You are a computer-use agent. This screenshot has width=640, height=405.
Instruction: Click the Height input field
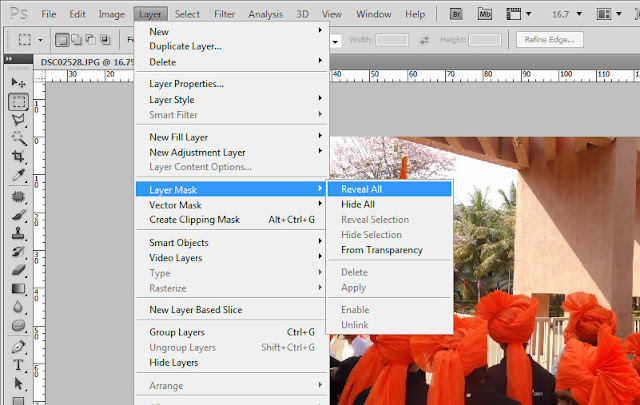[x=484, y=40]
